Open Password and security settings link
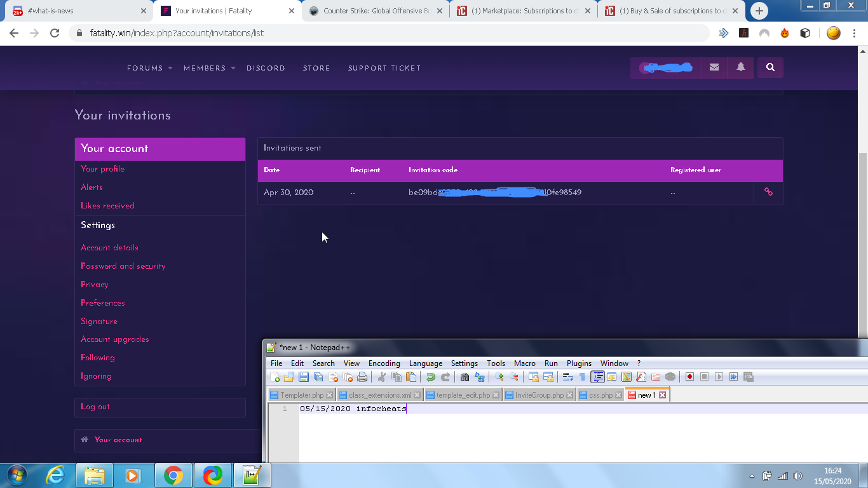Screen dimensions: 868x488 (x=123, y=266)
